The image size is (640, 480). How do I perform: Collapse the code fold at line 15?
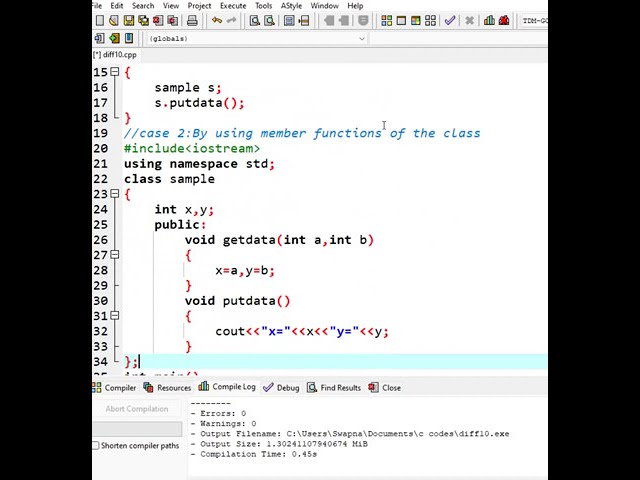(x=115, y=72)
